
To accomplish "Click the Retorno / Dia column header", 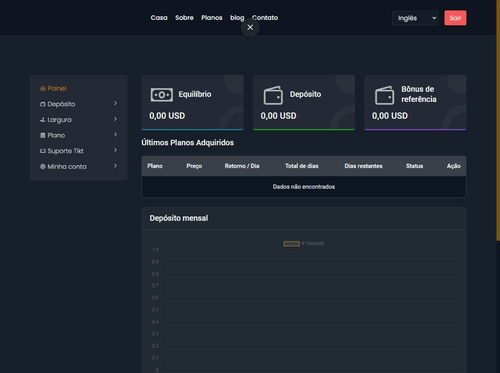I will click(242, 166).
